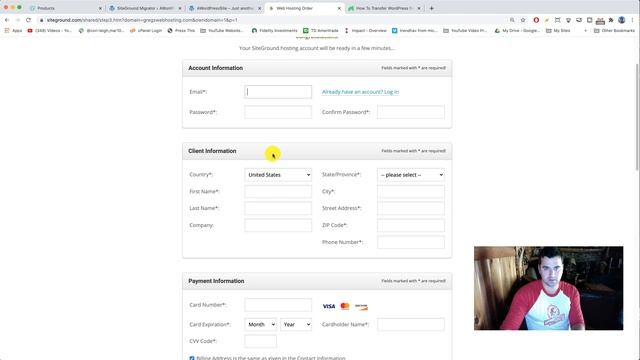Click the Card Number field
The image size is (640, 360).
278,305
